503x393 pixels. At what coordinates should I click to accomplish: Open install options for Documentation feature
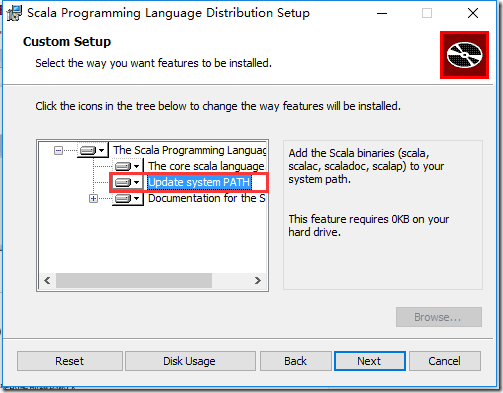point(127,199)
